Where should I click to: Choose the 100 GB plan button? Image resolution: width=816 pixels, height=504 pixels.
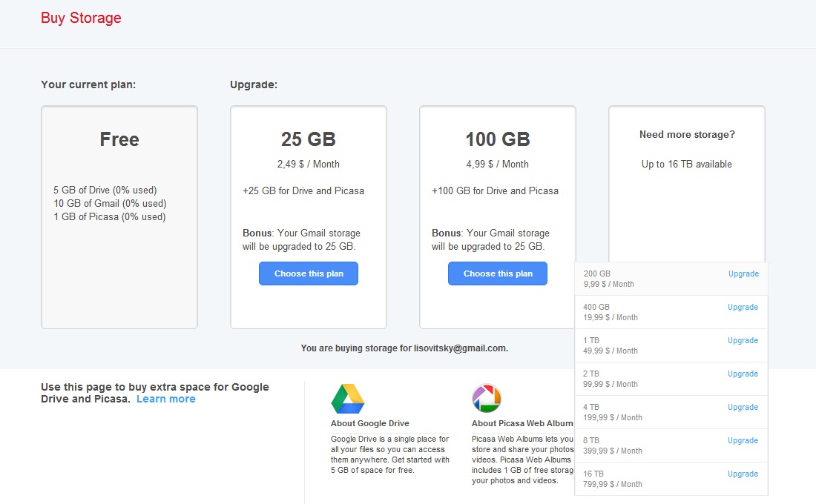[x=498, y=273]
